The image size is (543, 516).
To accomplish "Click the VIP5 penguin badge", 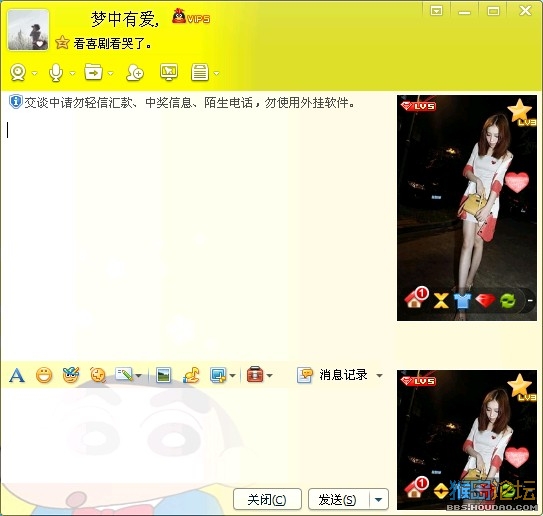I will point(191,17).
